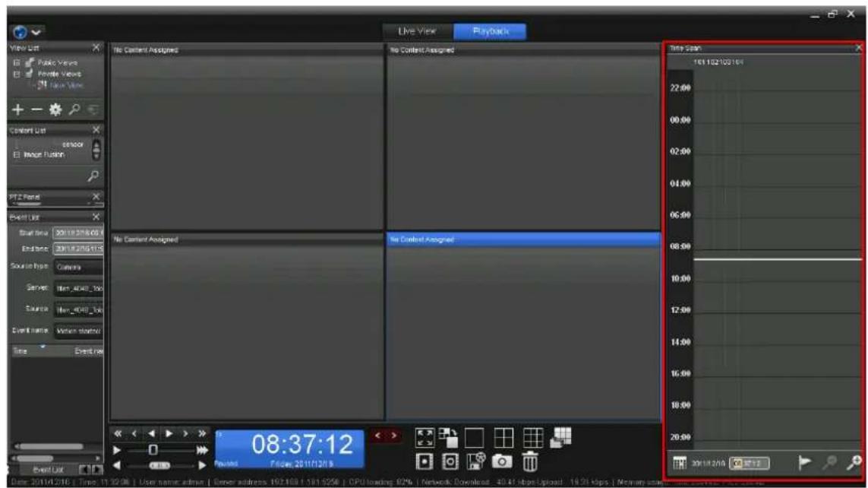Close the Time Span panel
This screenshot has height=488, width=868.
(859, 48)
